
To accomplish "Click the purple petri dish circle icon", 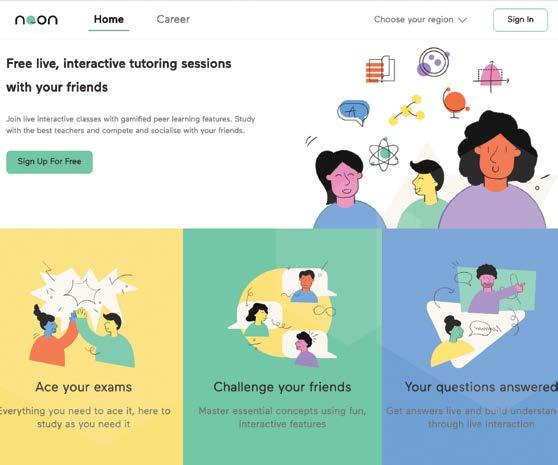I will (433, 63).
